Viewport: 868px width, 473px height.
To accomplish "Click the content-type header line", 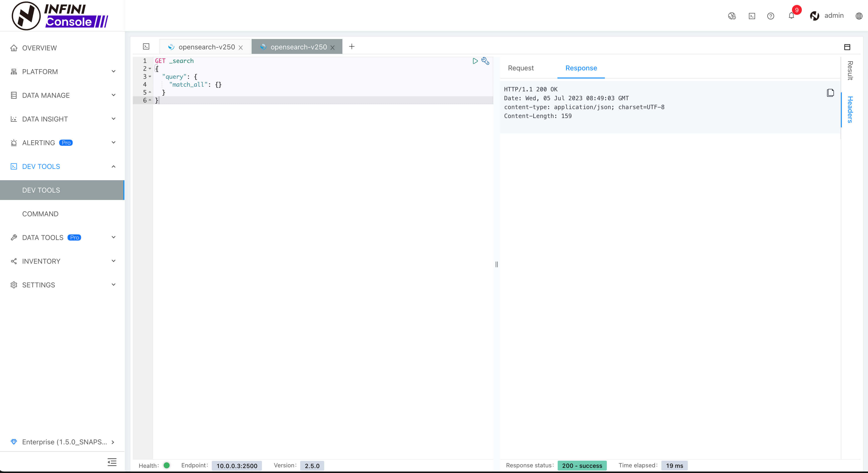I will pyautogui.click(x=584, y=107).
